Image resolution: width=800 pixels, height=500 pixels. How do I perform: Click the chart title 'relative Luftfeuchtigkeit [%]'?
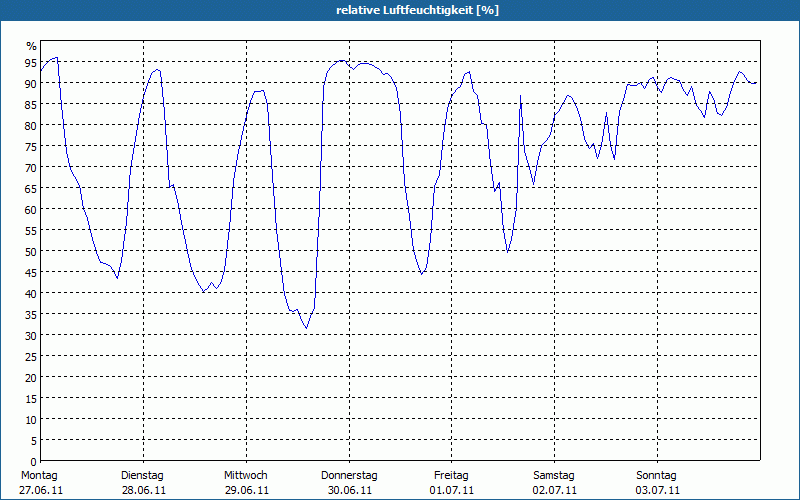click(417, 10)
